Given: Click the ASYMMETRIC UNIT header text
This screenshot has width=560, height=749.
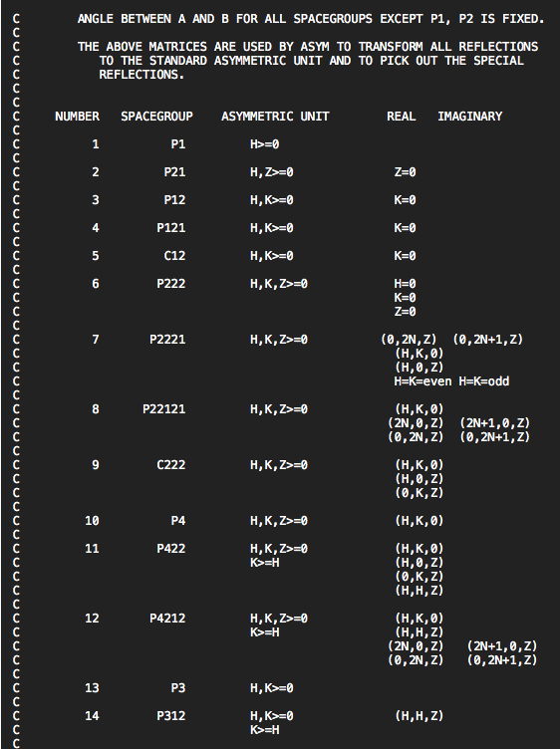Looking at the screenshot, I should (275, 117).
